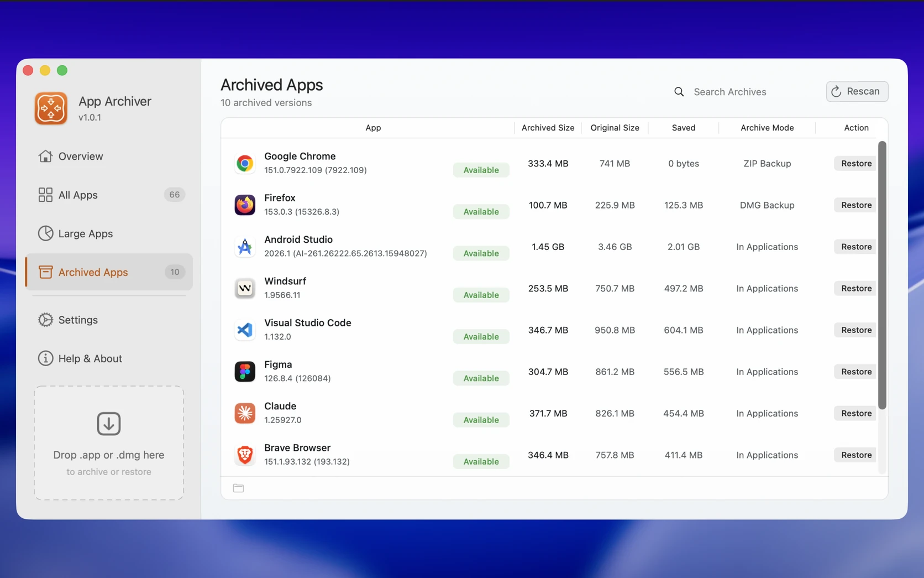Open Settings from sidebar
The image size is (924, 578).
(109, 320)
